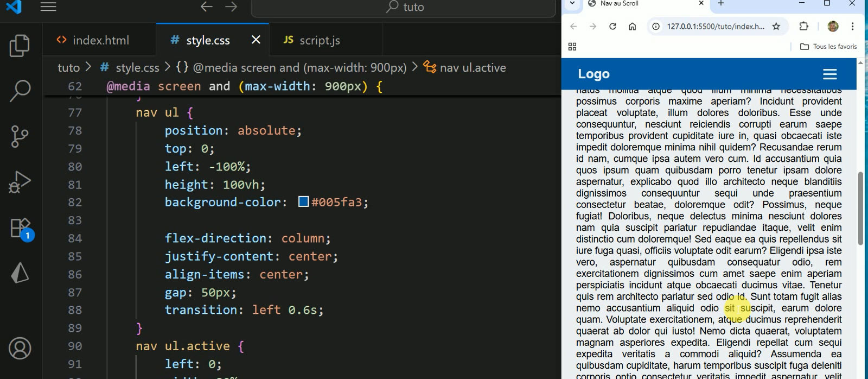868x379 pixels.
Task: Place cursor on 'transition: left 0.6s;' line
Action: click(x=244, y=309)
